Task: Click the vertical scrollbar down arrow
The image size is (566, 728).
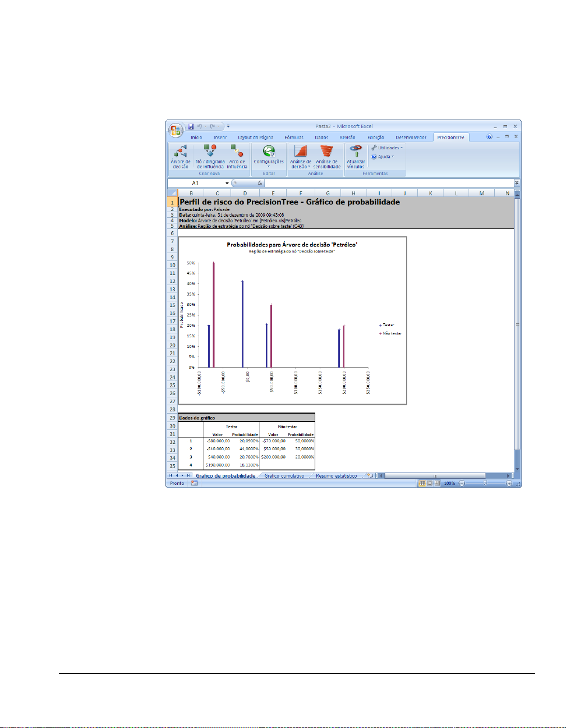Action: coord(517,469)
